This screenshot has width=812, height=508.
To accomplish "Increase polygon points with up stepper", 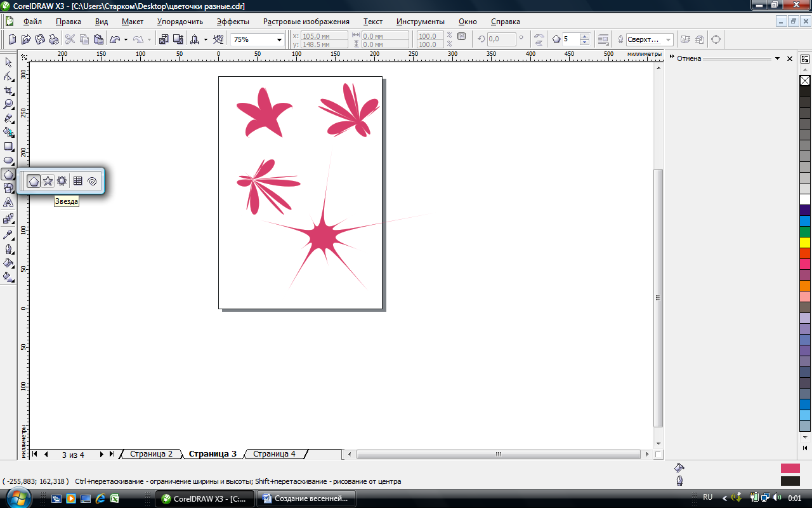I will 584,36.
